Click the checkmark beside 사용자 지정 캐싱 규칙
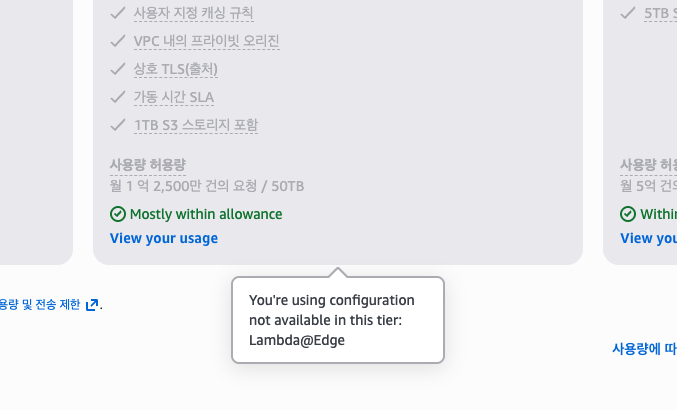The width and height of the screenshot is (677, 410). [118, 13]
